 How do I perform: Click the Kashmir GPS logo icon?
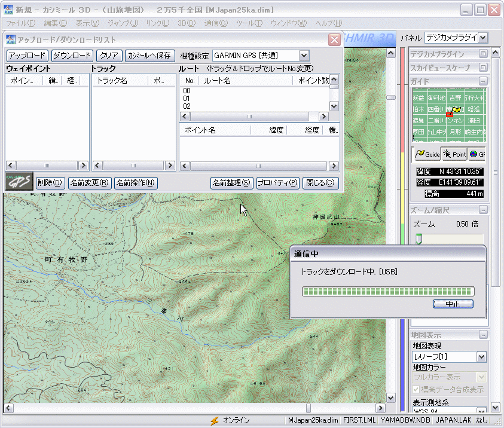[19, 182]
